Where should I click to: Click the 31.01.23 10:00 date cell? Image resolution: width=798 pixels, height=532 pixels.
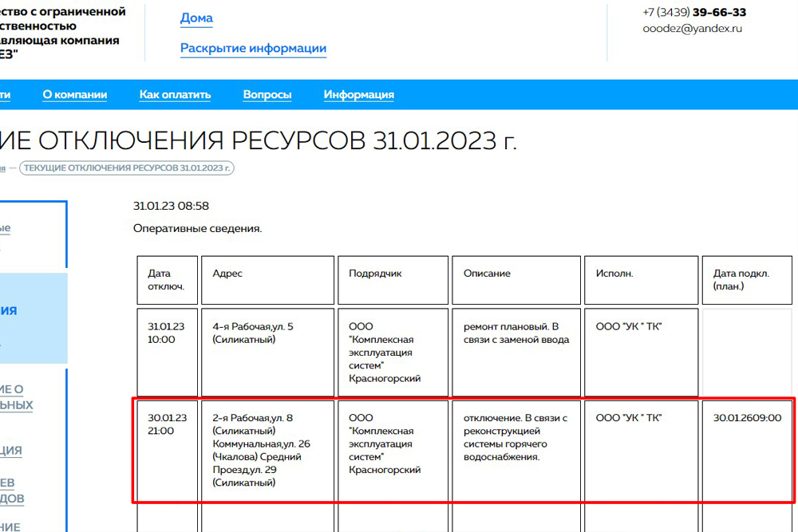[168, 352]
